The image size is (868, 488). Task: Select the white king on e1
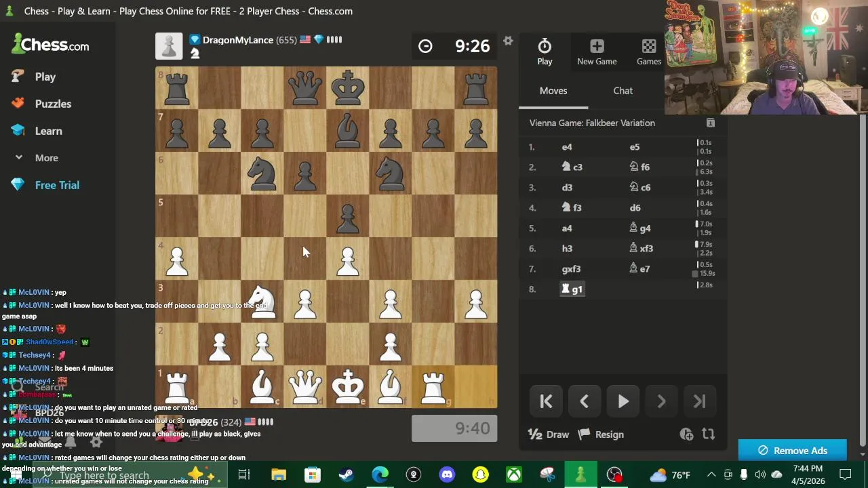(348, 386)
